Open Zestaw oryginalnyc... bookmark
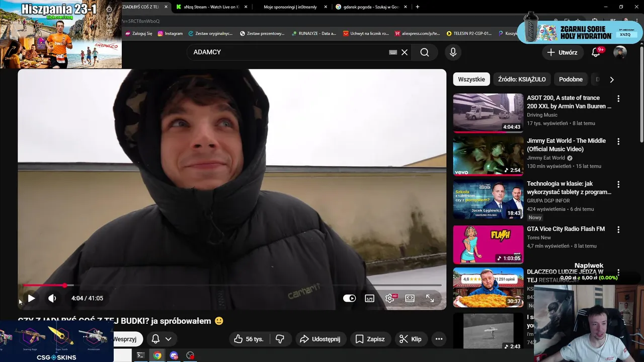 pos(211,33)
